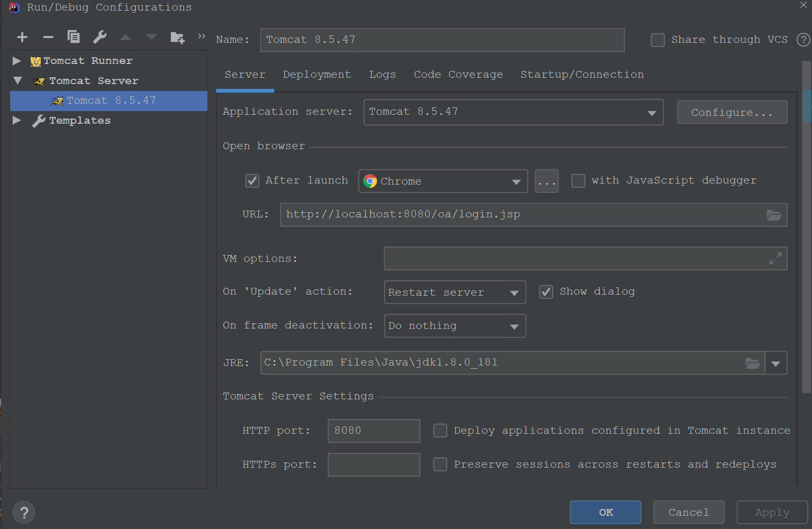Click the Templates wrench icon in tree
The width and height of the screenshot is (812, 529).
tap(39, 121)
